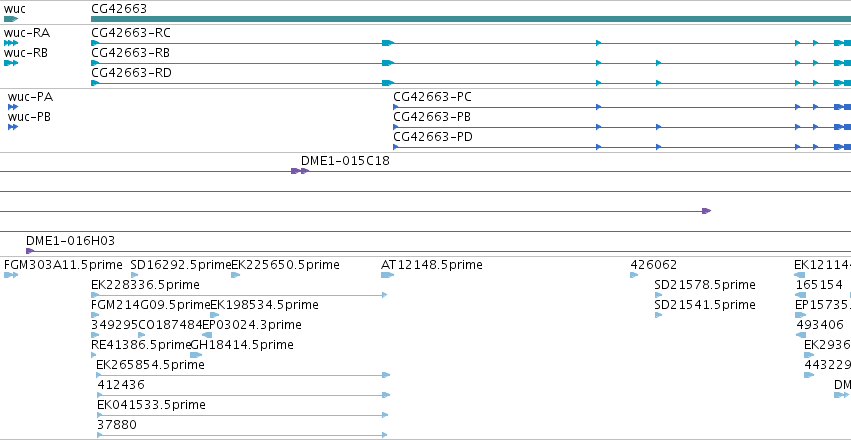Viewport: 851px width, 440px height.
Task: Click CG42663-PC coding start arrow
Action: (396, 107)
